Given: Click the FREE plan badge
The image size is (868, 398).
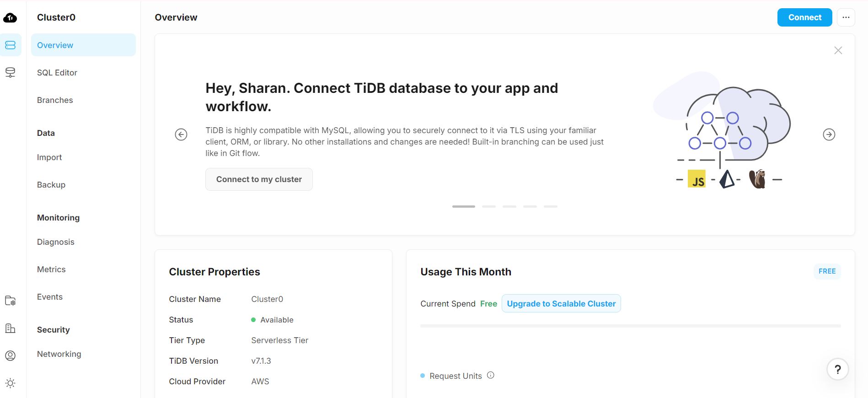Looking at the screenshot, I should pyautogui.click(x=827, y=271).
